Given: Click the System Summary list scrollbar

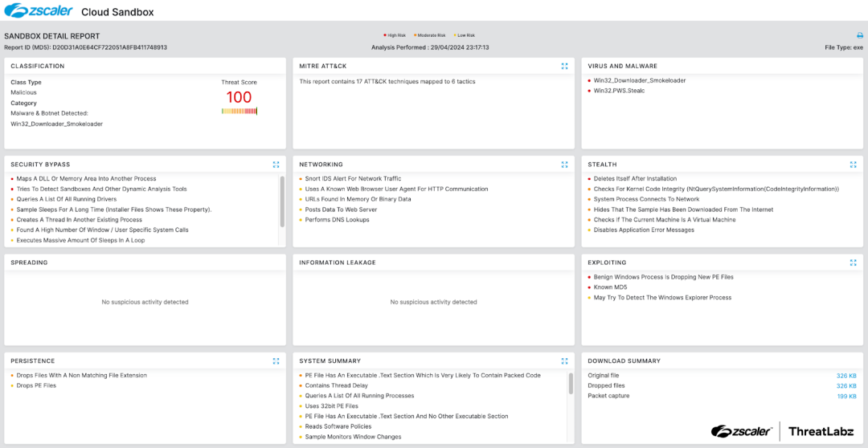Looking at the screenshot, I should 571,385.
